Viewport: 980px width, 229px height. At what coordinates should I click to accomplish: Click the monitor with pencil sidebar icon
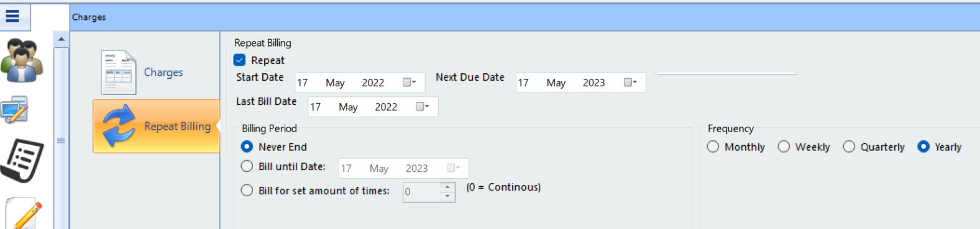tap(15, 110)
